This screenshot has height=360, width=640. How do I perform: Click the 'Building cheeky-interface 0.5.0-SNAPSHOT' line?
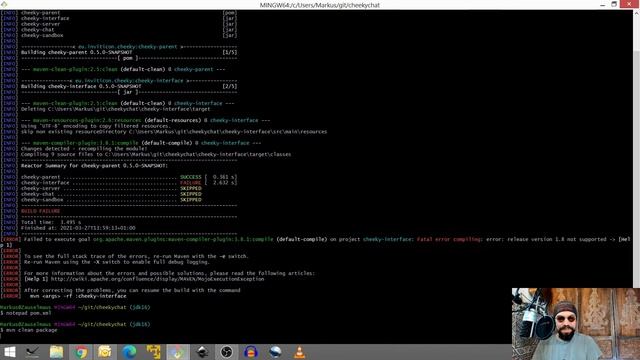[81, 87]
